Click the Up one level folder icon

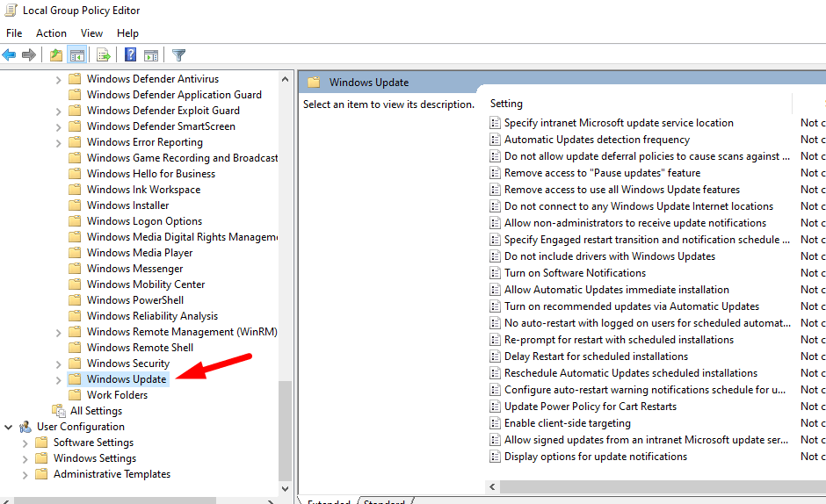[56, 55]
